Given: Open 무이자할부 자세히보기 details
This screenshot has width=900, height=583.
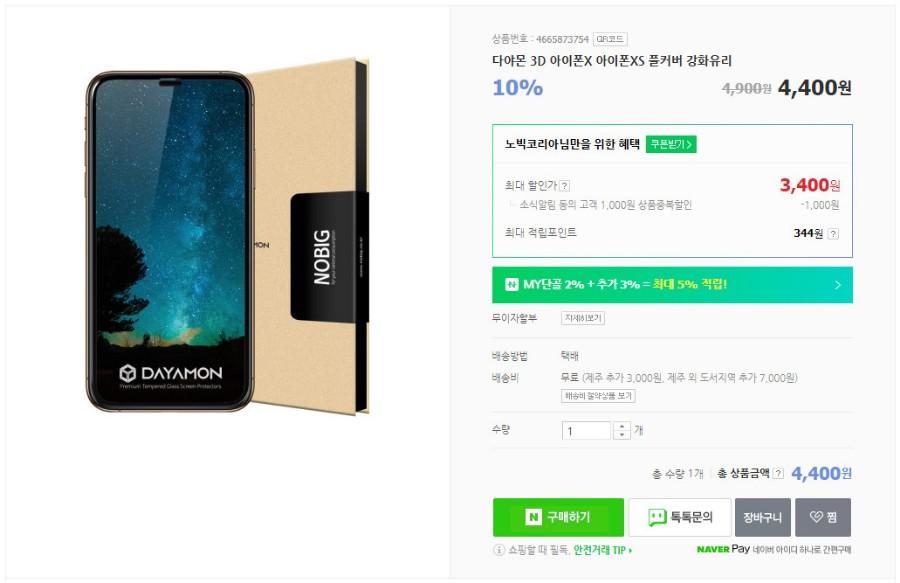Looking at the screenshot, I should click(x=583, y=318).
